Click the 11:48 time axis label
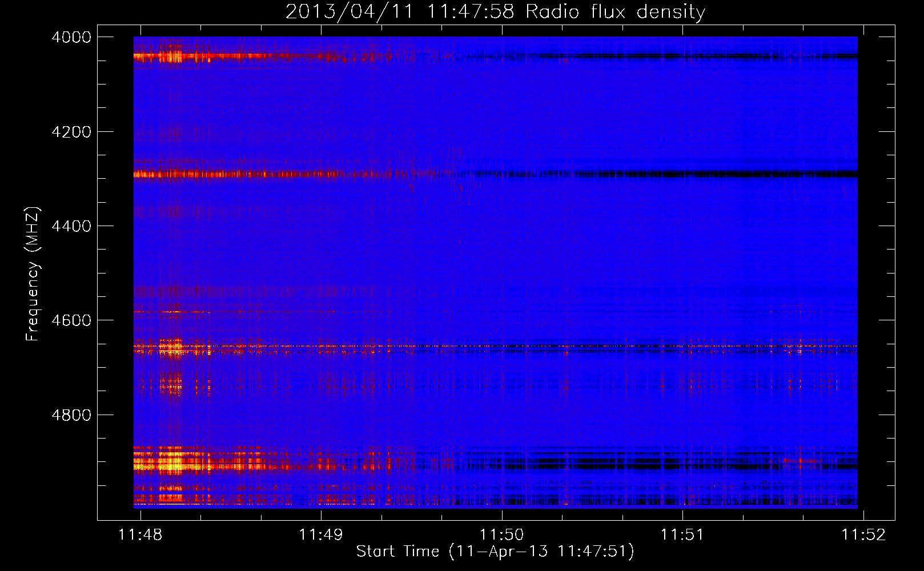The image size is (924, 571). [x=140, y=534]
